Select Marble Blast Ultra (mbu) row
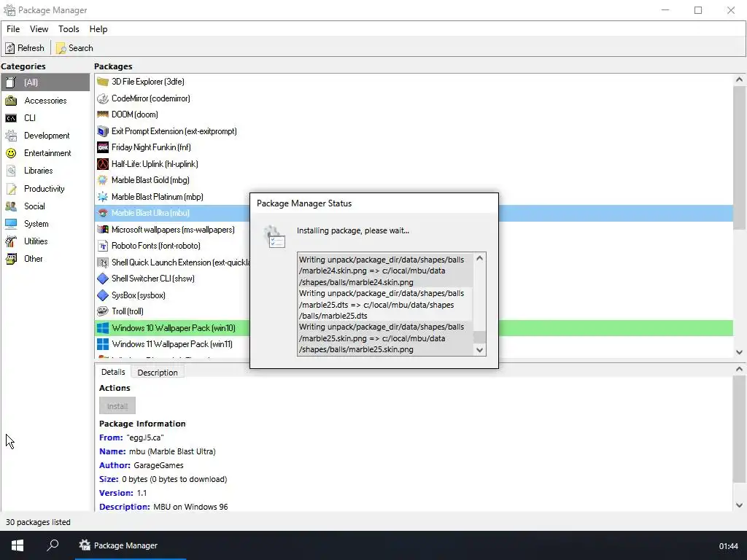The height and width of the screenshot is (560, 747). pos(414,214)
